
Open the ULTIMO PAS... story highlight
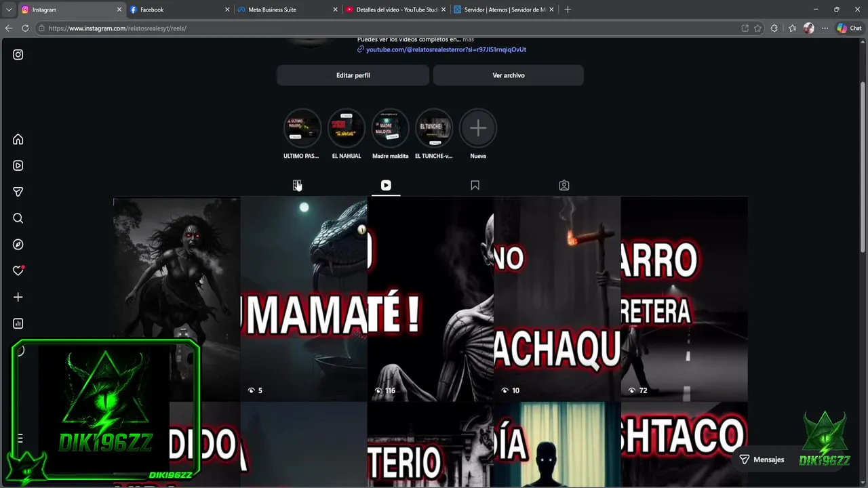point(301,127)
